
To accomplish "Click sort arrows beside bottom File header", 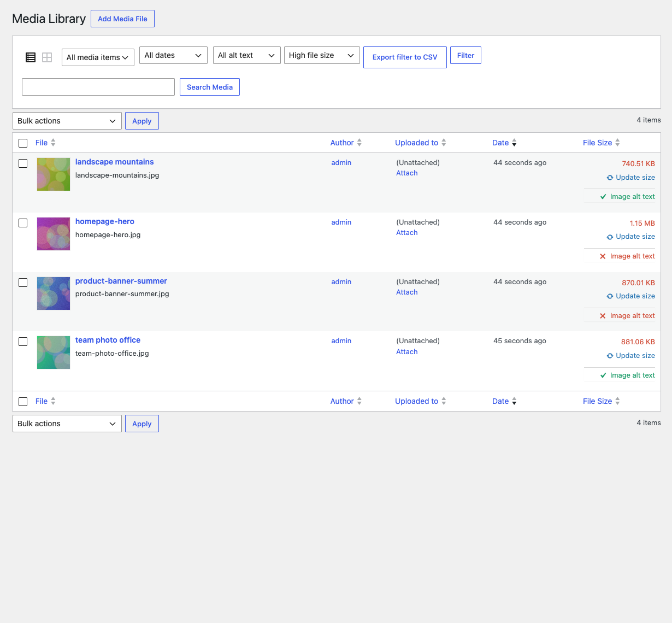I will tap(53, 401).
